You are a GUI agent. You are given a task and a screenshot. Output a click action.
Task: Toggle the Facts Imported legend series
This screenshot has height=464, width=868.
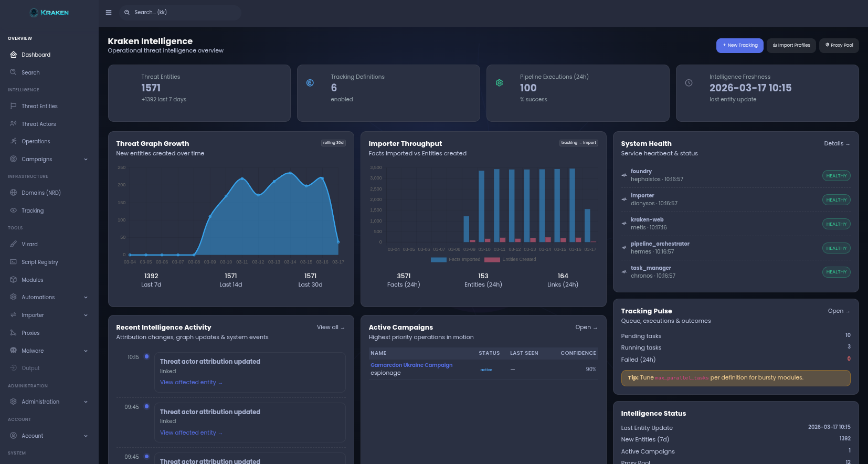point(456,259)
